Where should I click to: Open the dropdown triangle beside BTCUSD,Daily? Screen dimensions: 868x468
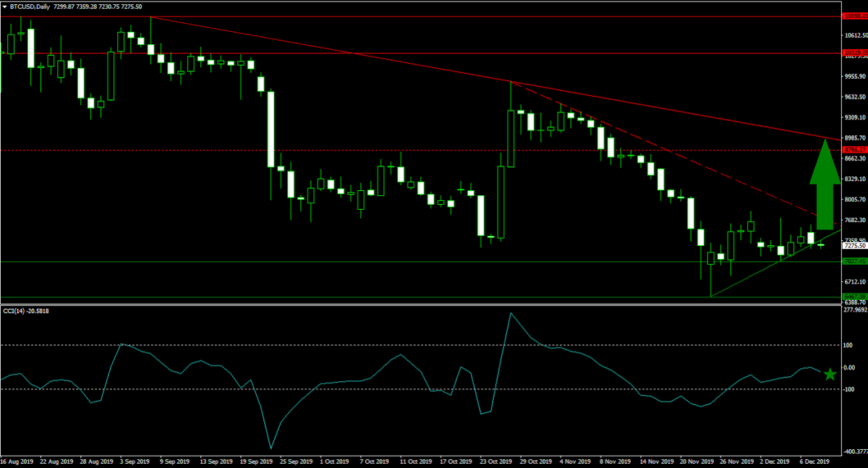click(x=4, y=6)
